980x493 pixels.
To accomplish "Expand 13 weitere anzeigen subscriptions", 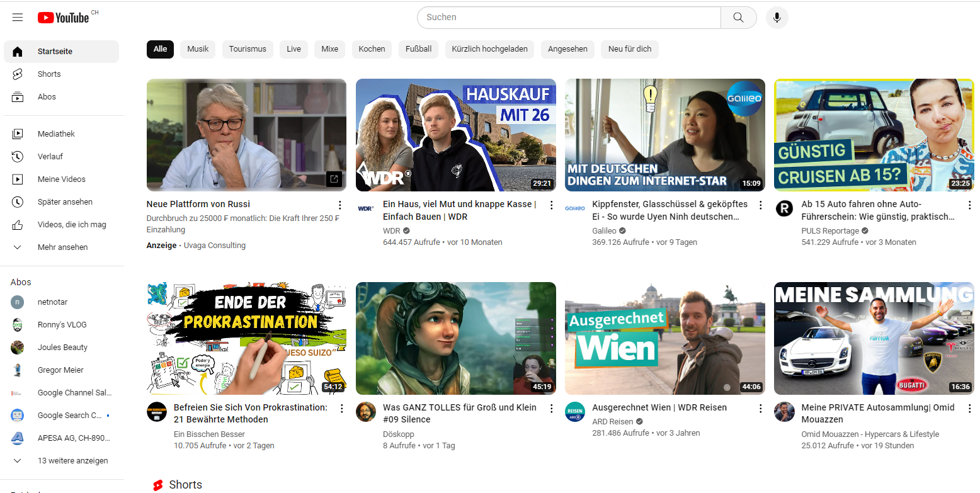I will tap(61, 461).
